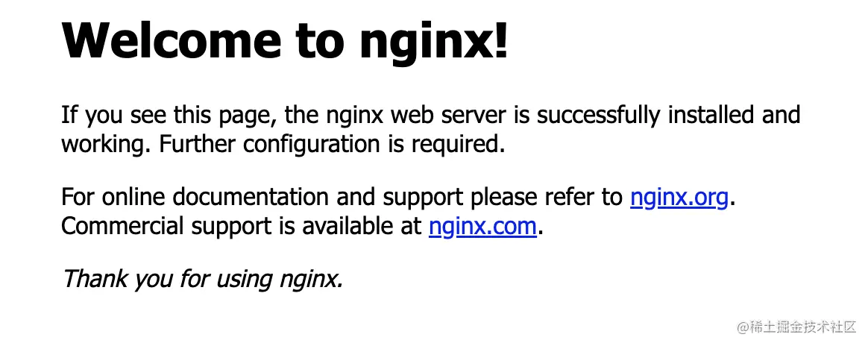Click the word 'required.' in first paragraph
Image resolution: width=868 pixels, height=346 pixels.
(x=458, y=145)
